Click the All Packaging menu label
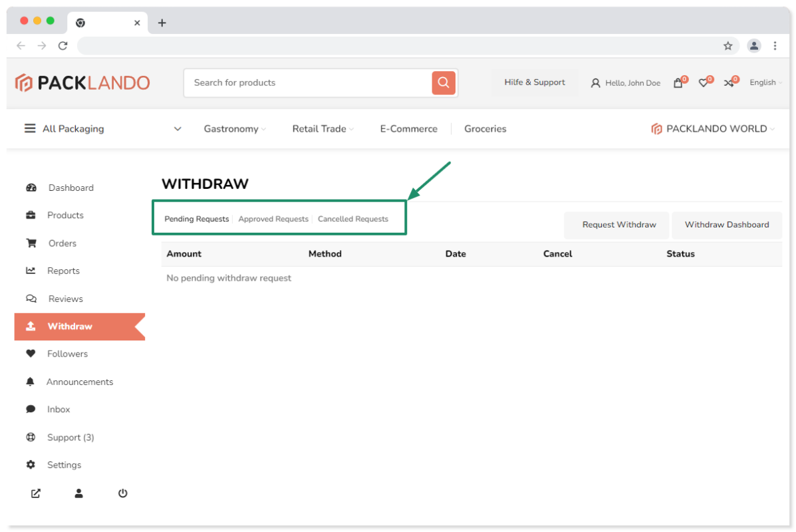796x532 pixels. tap(73, 129)
